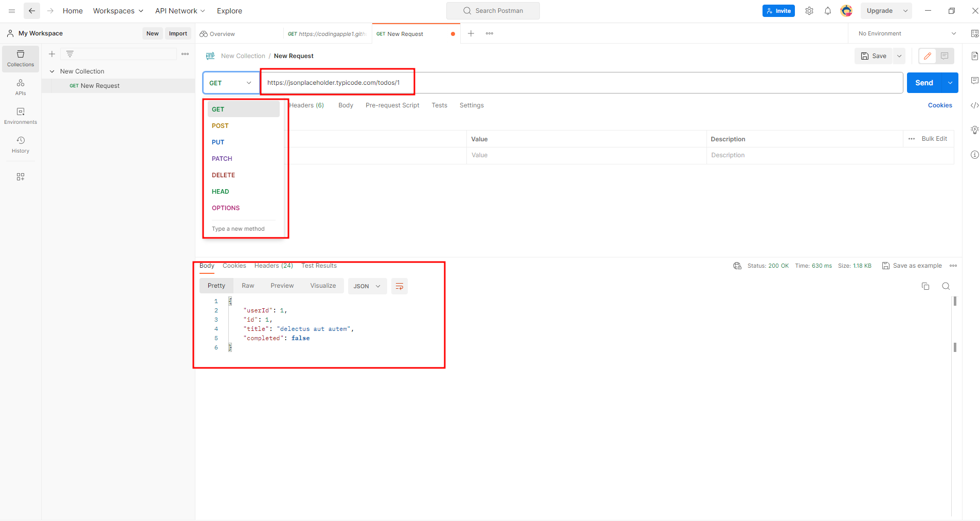Screen dimensions: 980x521
Task: Click the Import button
Action: click(x=178, y=33)
